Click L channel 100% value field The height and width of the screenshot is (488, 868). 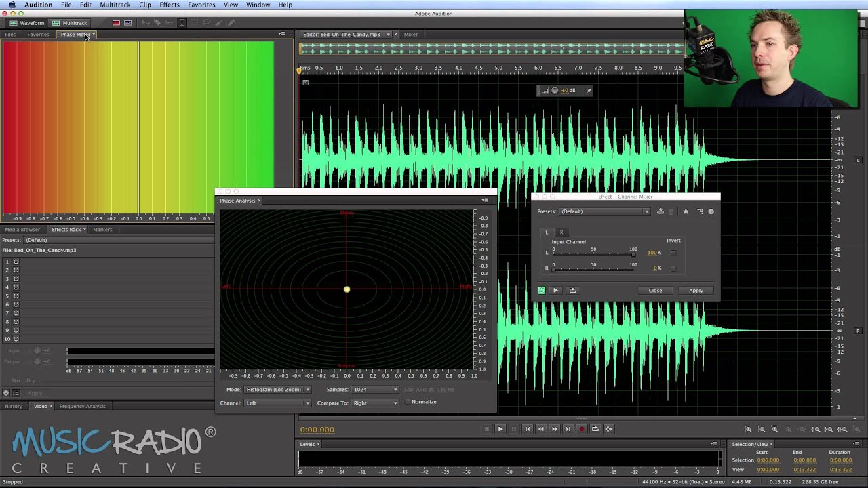[x=654, y=253]
